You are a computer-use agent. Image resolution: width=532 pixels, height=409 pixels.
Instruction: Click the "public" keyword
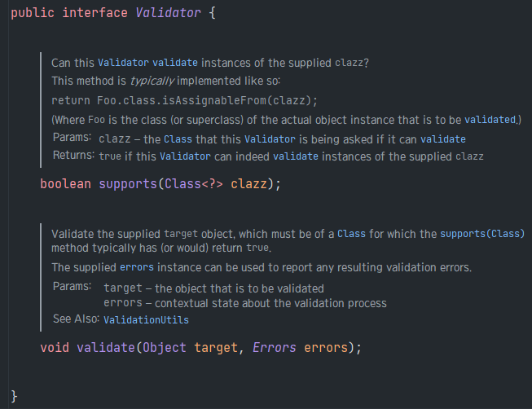(33, 13)
